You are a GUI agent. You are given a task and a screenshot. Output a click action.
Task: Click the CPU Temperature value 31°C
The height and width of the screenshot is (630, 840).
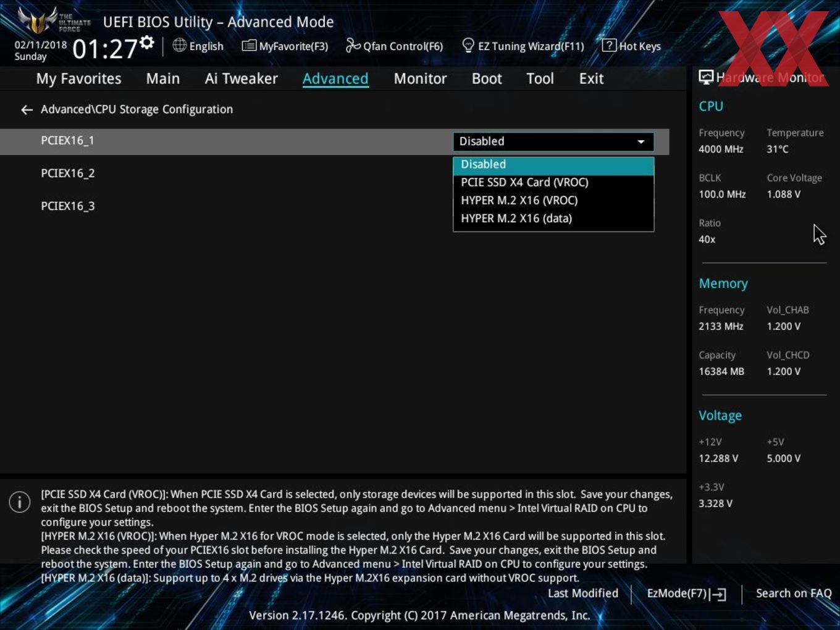pos(778,149)
